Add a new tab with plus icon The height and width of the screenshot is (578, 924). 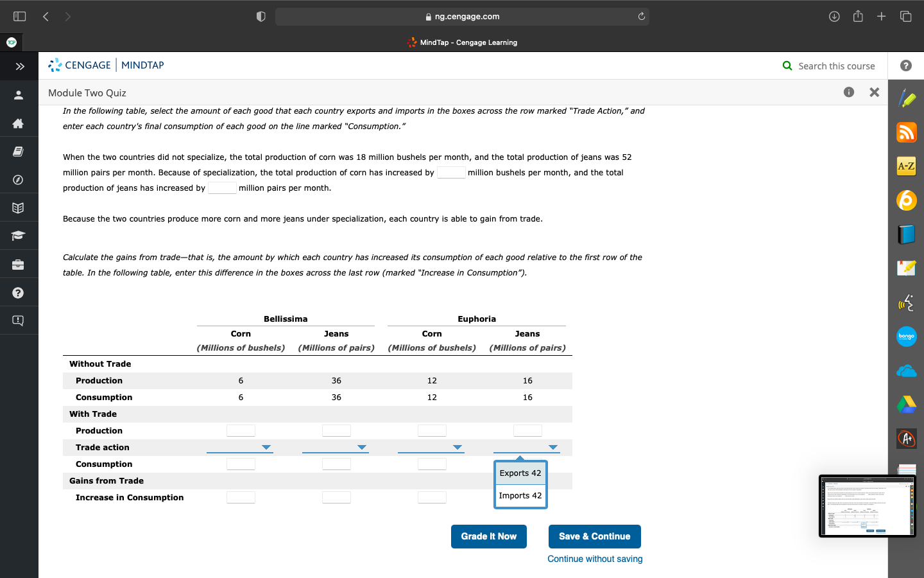tap(882, 16)
